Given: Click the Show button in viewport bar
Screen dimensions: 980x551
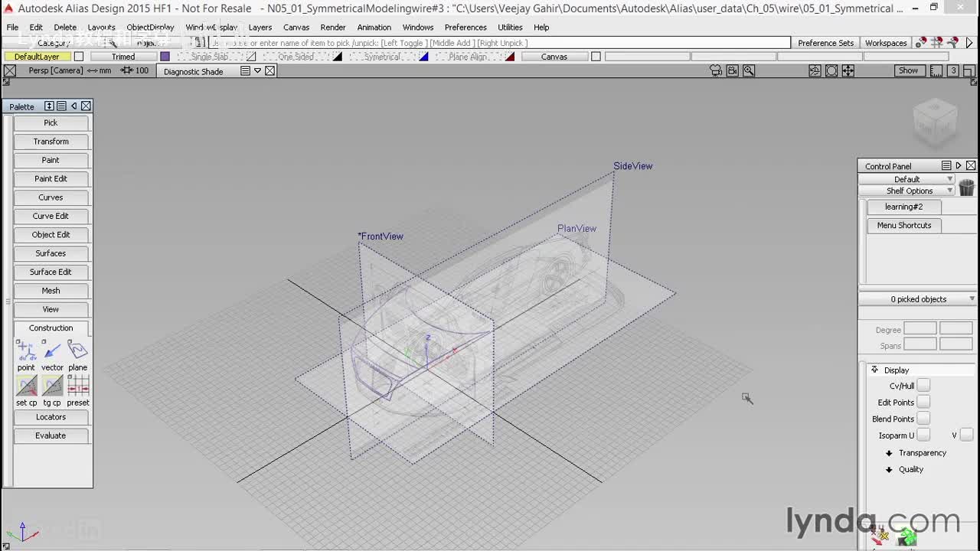Looking at the screenshot, I should coord(908,70).
